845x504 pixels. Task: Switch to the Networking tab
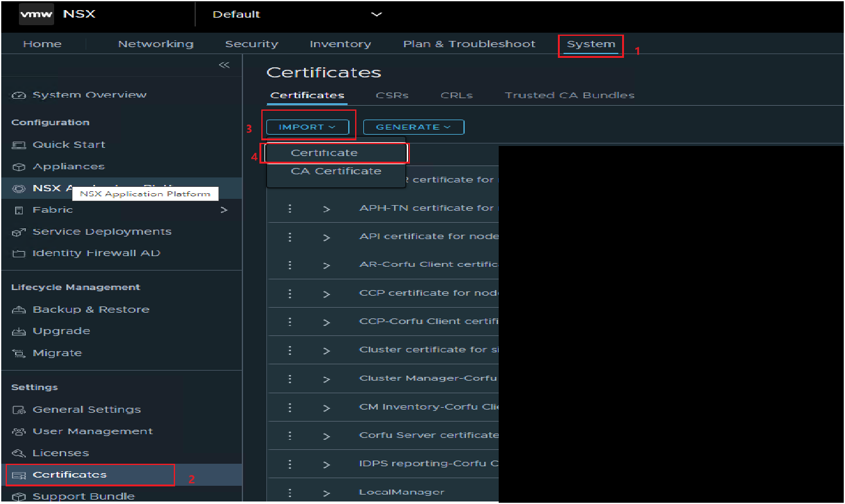pyautogui.click(x=156, y=44)
